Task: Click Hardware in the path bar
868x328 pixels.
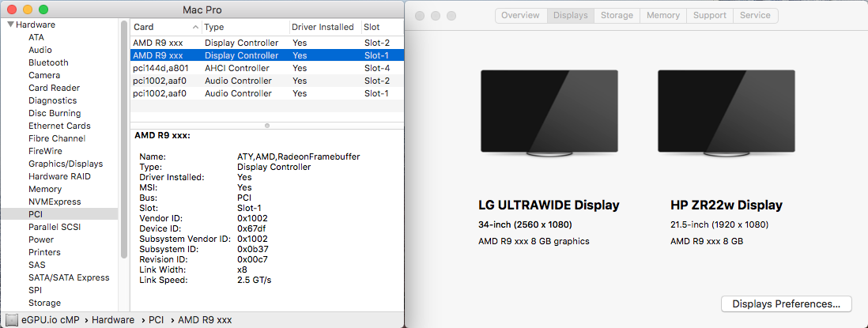Action: [x=113, y=320]
